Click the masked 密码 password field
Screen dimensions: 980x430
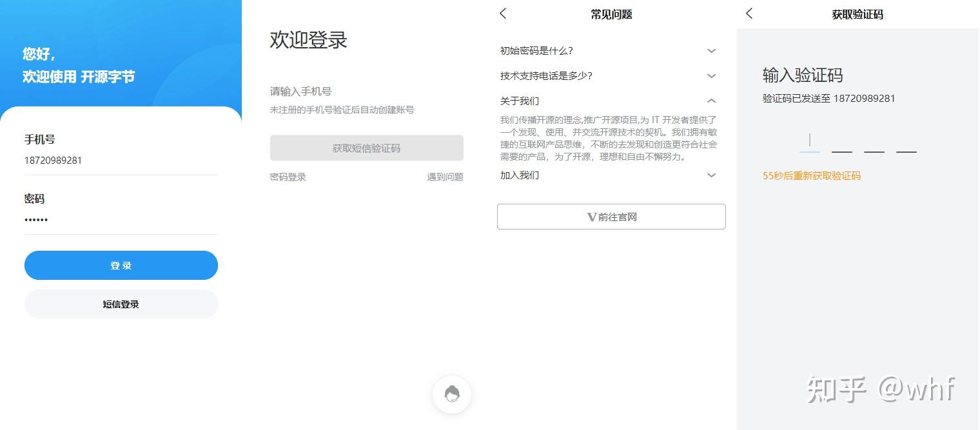(121, 219)
